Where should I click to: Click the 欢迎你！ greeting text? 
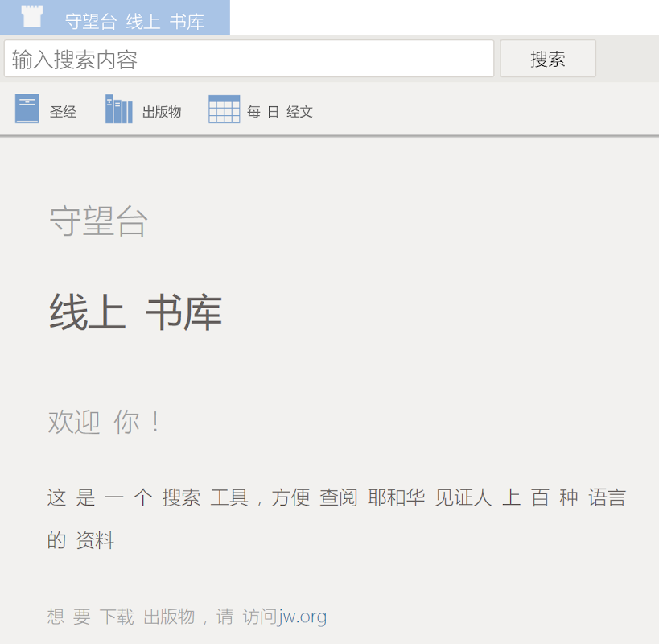(x=104, y=422)
